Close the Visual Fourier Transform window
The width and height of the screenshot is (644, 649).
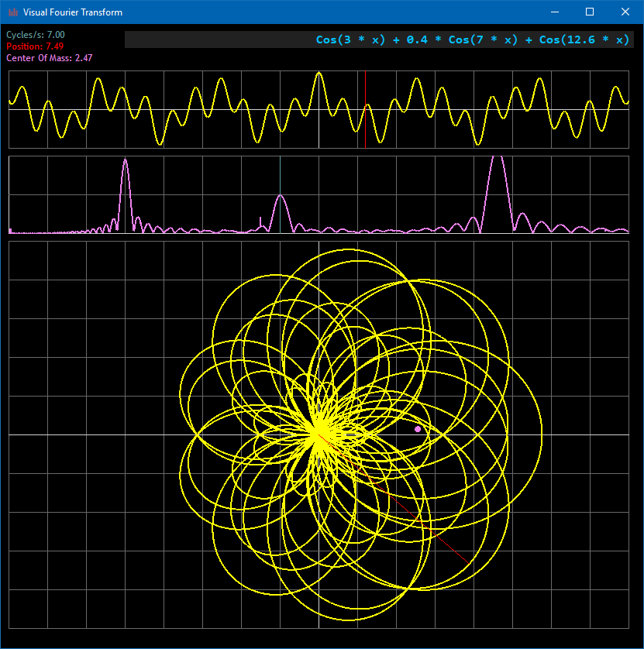coord(625,12)
